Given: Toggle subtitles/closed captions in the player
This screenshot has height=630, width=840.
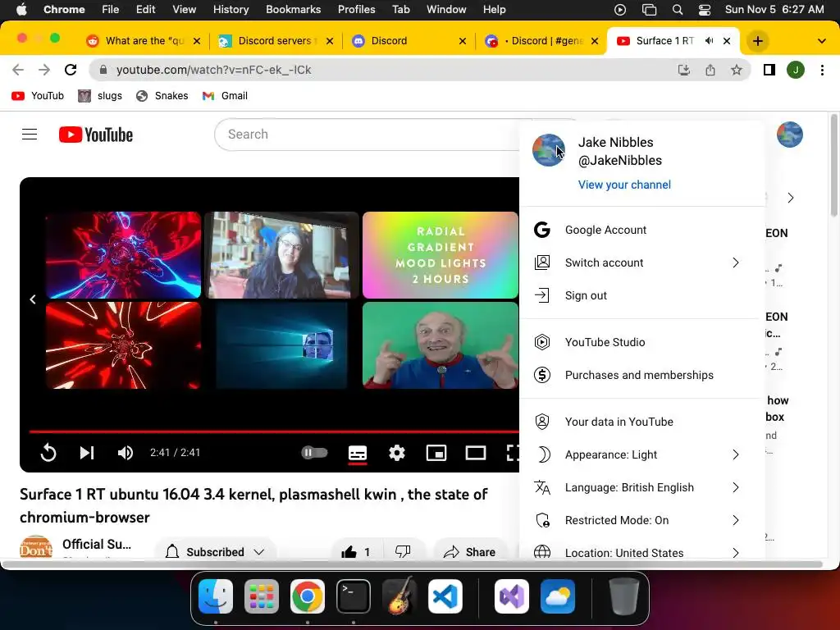Looking at the screenshot, I should (358, 453).
